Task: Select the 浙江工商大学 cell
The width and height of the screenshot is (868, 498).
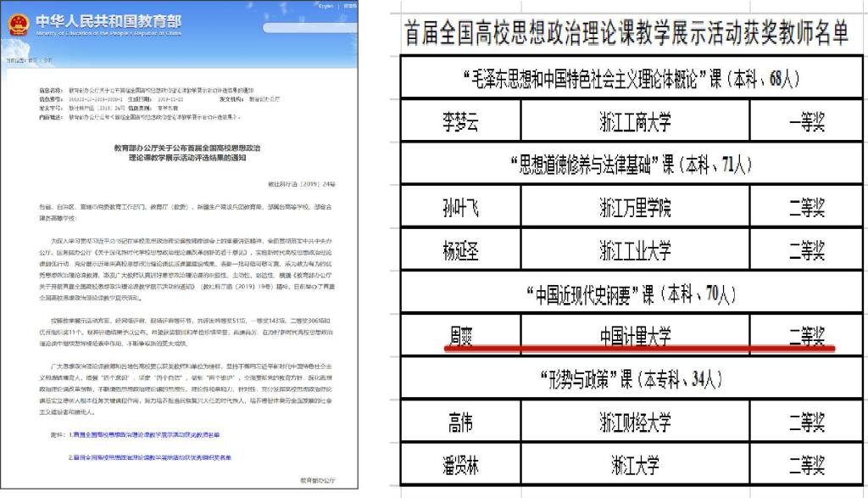Action: [635, 121]
